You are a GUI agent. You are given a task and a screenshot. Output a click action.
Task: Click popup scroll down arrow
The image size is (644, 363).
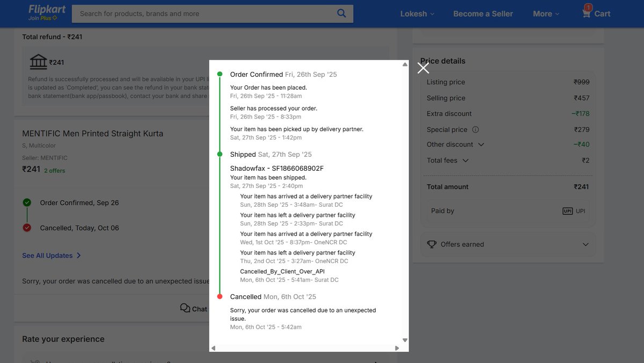tap(405, 340)
